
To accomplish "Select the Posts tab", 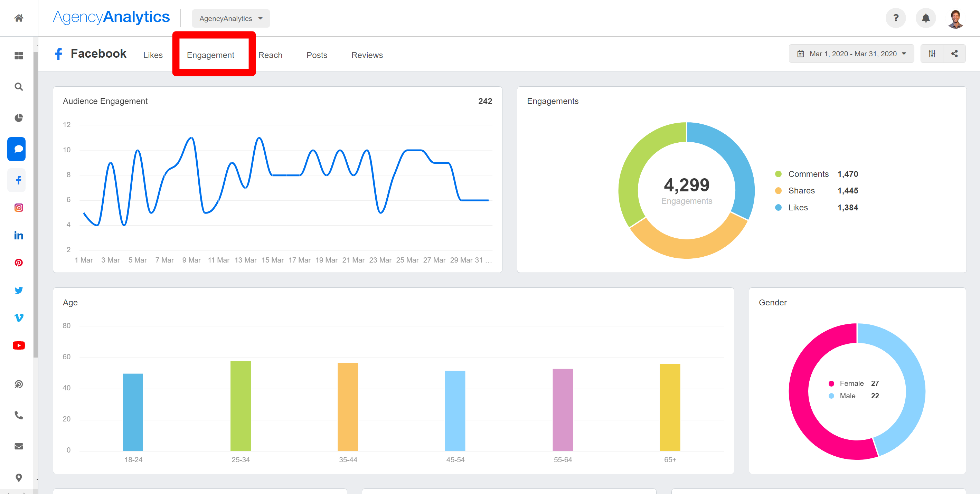I will (317, 55).
